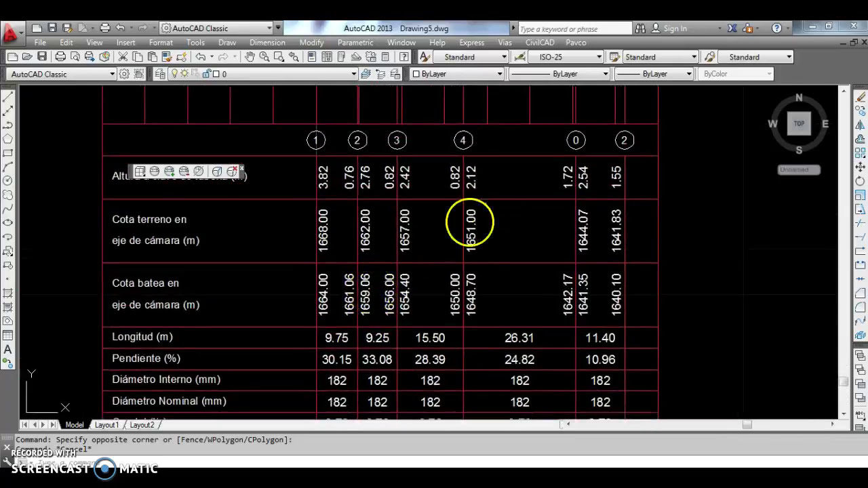Open the Dimension menu
Screen dimensions: 868x488
[267, 42]
